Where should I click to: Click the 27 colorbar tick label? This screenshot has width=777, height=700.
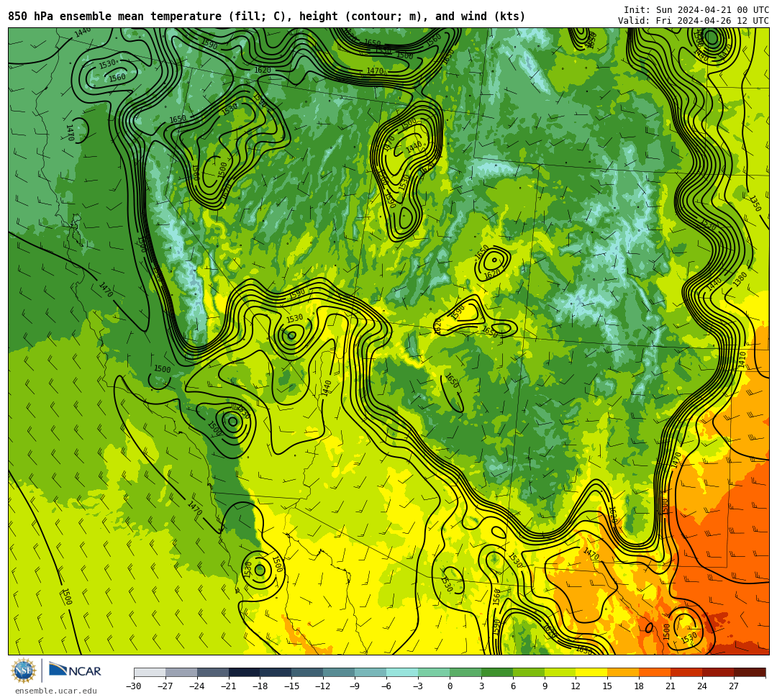pos(734,686)
